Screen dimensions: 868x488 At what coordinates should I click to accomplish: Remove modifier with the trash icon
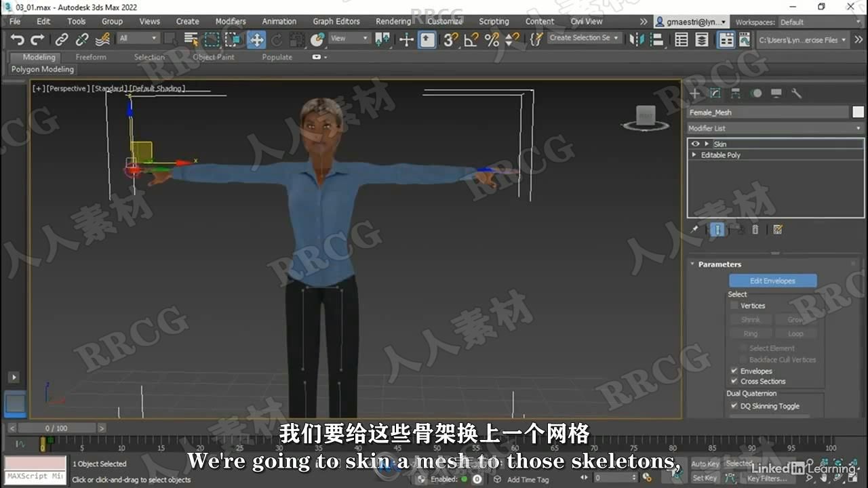[x=755, y=230]
